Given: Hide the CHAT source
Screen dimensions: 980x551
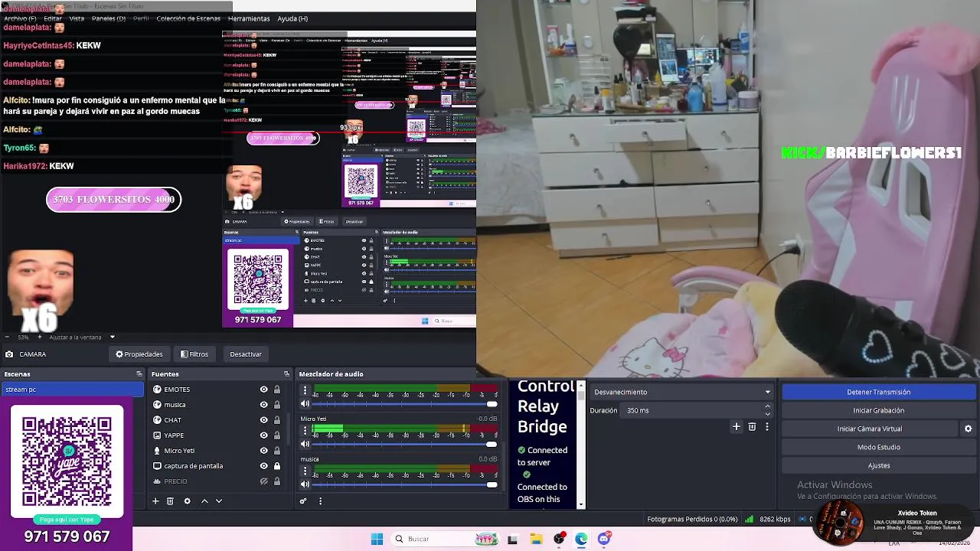Looking at the screenshot, I should coord(263,420).
